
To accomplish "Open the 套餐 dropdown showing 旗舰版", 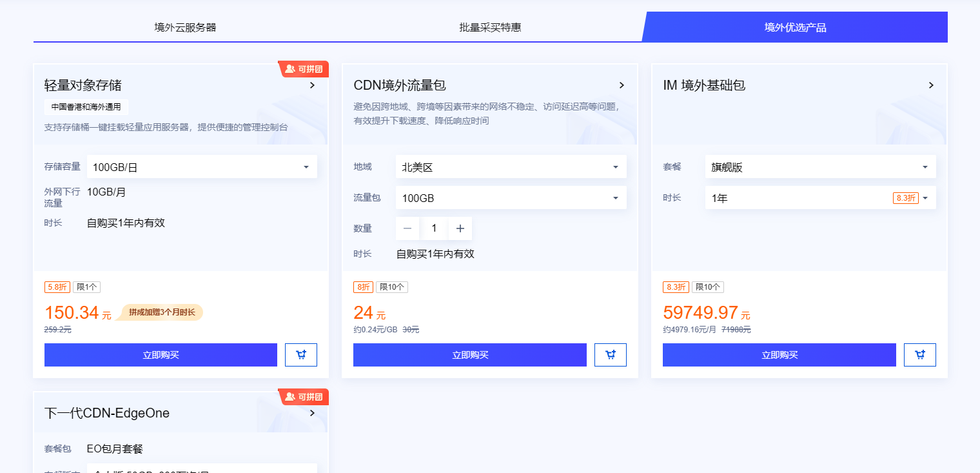I will pyautogui.click(x=820, y=166).
